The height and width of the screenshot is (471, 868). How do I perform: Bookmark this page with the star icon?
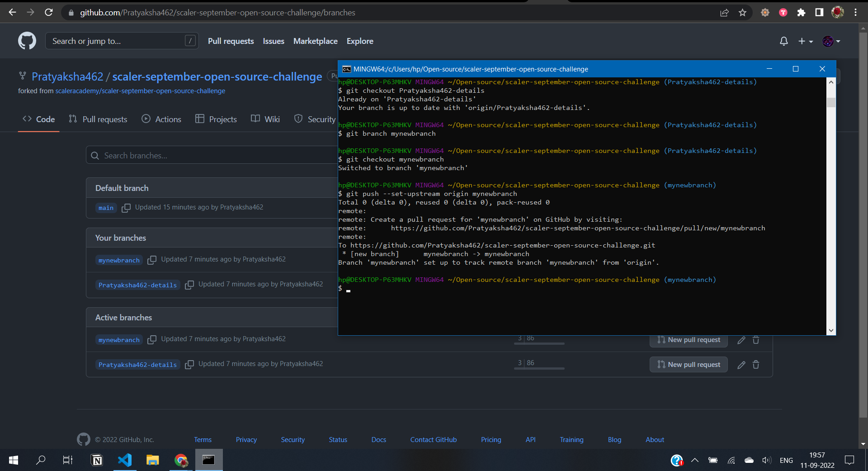pos(742,12)
